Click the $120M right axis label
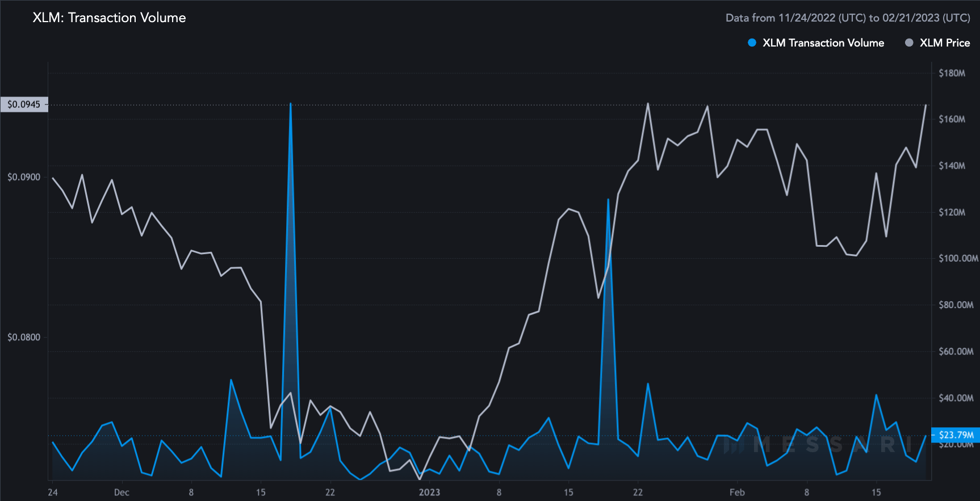The height and width of the screenshot is (501, 980). [952, 212]
